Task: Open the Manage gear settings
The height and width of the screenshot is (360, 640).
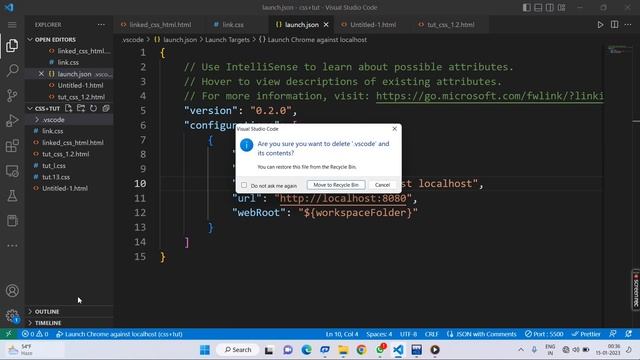Action: tap(12, 316)
